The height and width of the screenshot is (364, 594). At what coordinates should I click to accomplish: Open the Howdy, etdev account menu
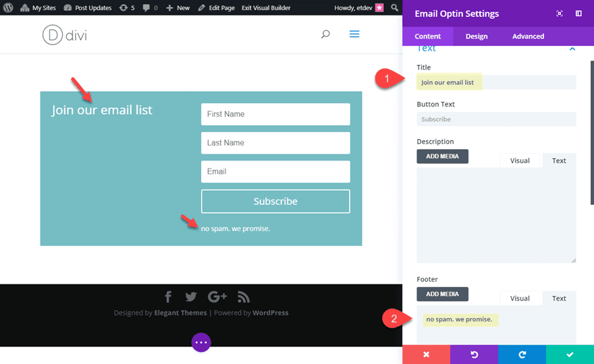358,7
